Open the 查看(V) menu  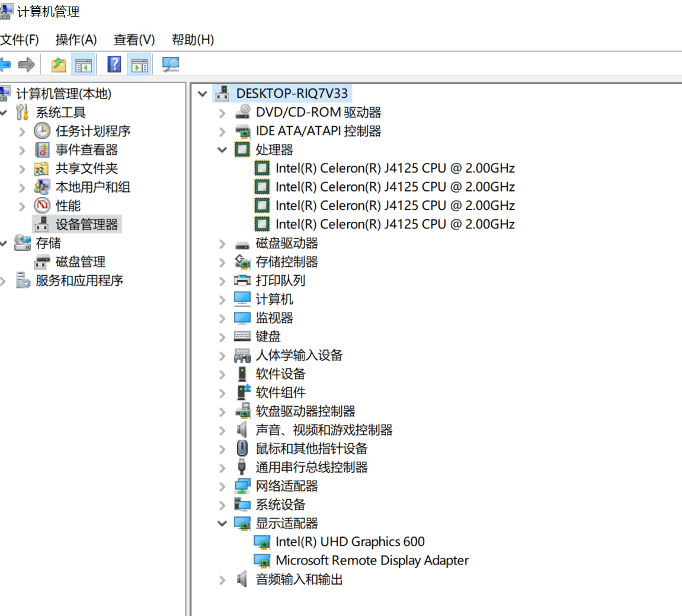click(x=134, y=40)
